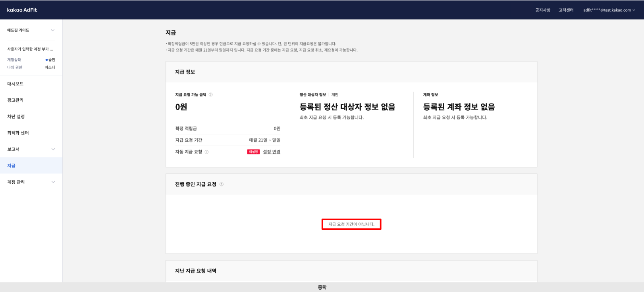The width and height of the screenshot is (644, 292).
Task: Click the kakao AdFit logo
Action: pos(22,10)
